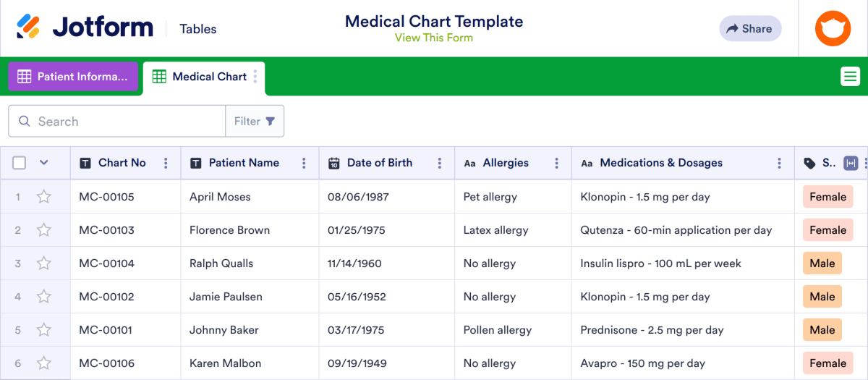Open Allergies column options menu

557,164
